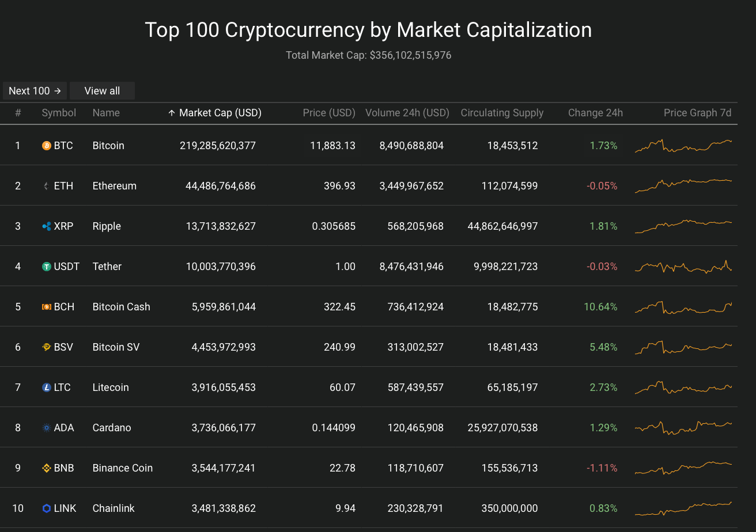Click the View all button
This screenshot has height=532, width=756.
(x=102, y=91)
